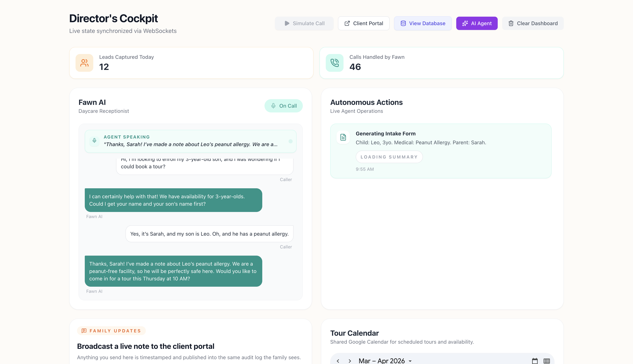633x364 pixels.
Task: Go to next calendar period
Action: pyautogui.click(x=350, y=361)
